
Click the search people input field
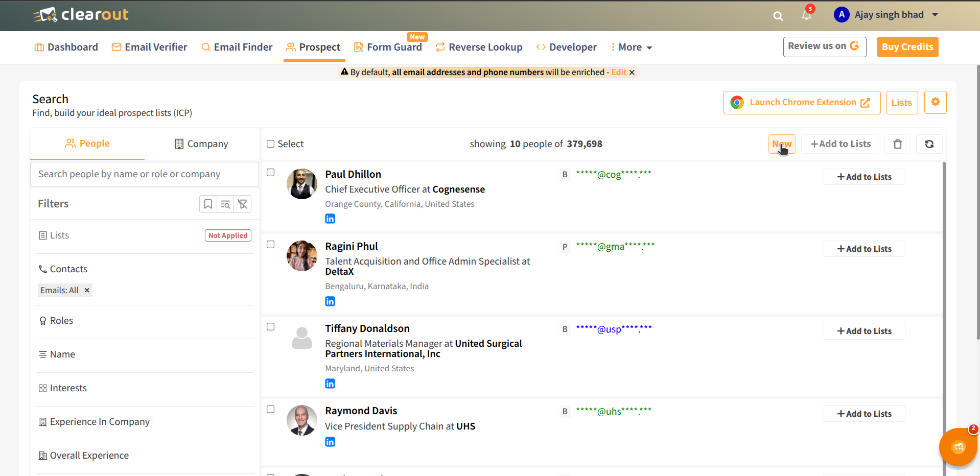(144, 174)
